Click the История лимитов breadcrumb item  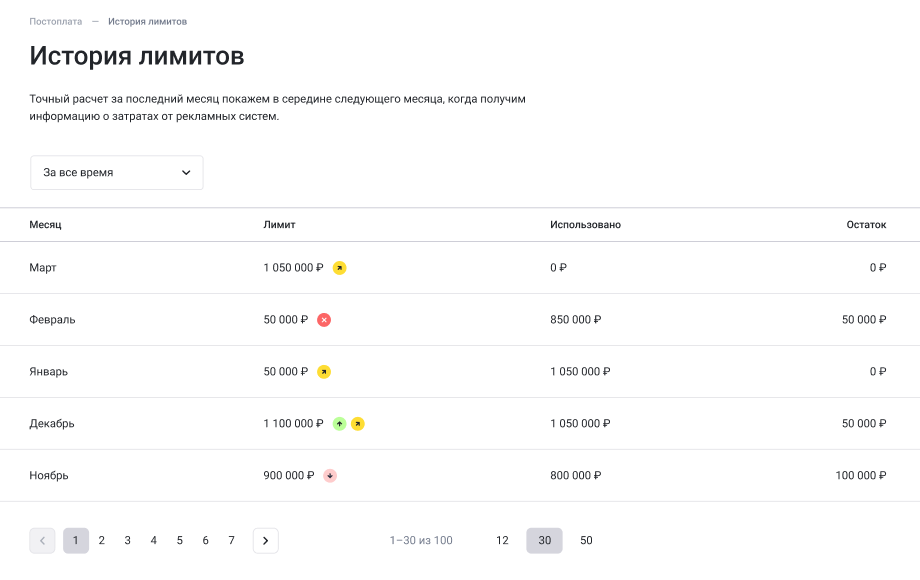coord(147,21)
